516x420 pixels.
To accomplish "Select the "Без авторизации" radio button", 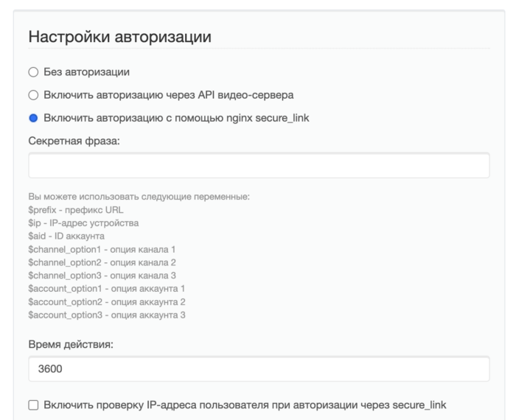I will (32, 72).
